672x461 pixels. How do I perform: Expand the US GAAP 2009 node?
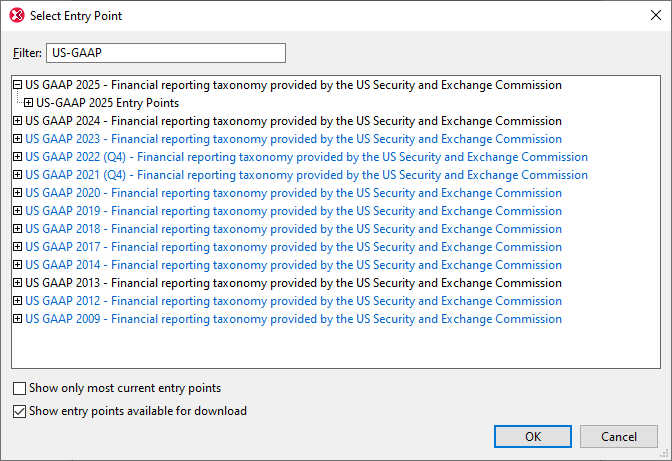pyautogui.click(x=18, y=319)
